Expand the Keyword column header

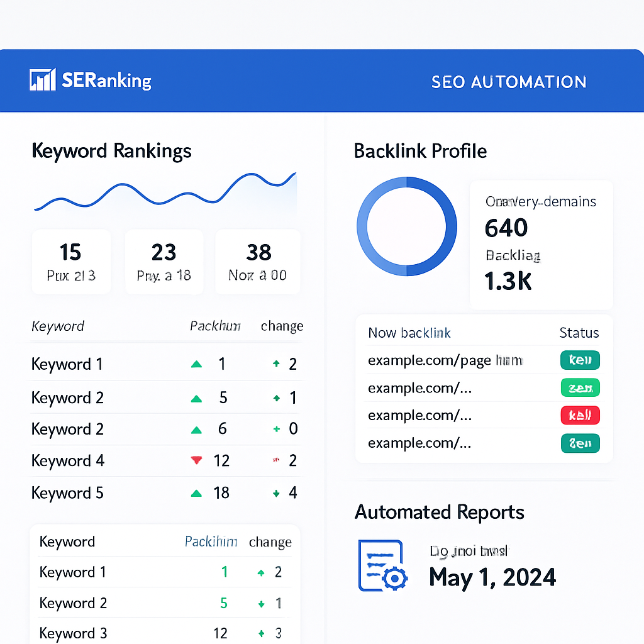coord(58,326)
